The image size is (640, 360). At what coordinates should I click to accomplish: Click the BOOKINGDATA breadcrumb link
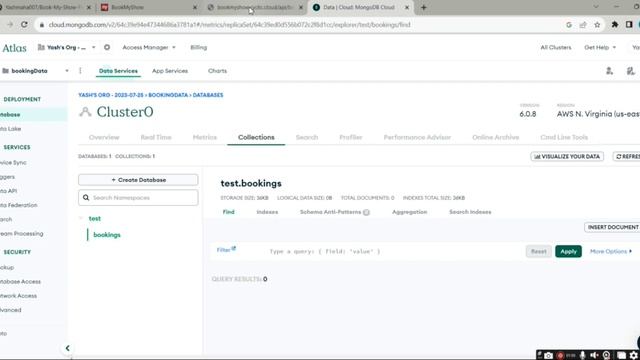(x=168, y=95)
